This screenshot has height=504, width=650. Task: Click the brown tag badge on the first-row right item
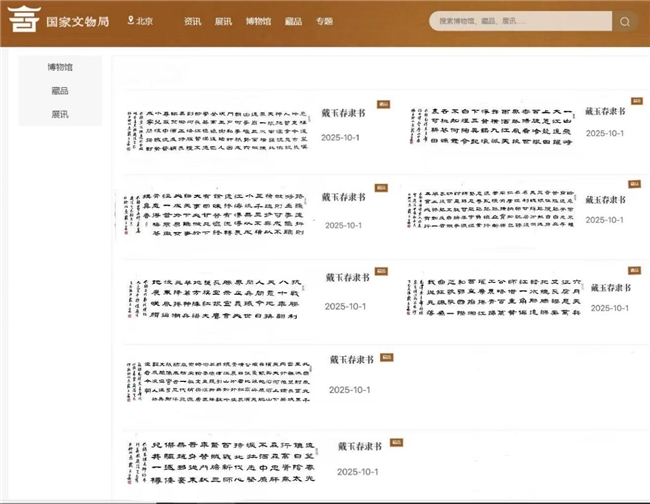[636, 99]
